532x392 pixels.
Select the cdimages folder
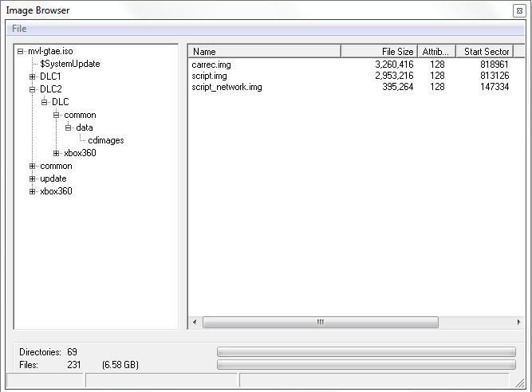click(x=106, y=140)
